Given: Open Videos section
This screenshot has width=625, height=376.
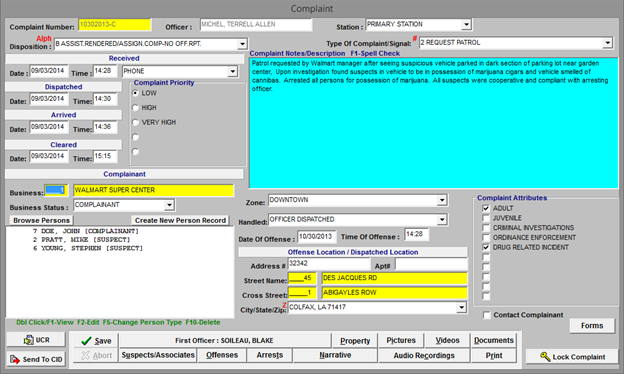Looking at the screenshot, I should click(447, 340).
